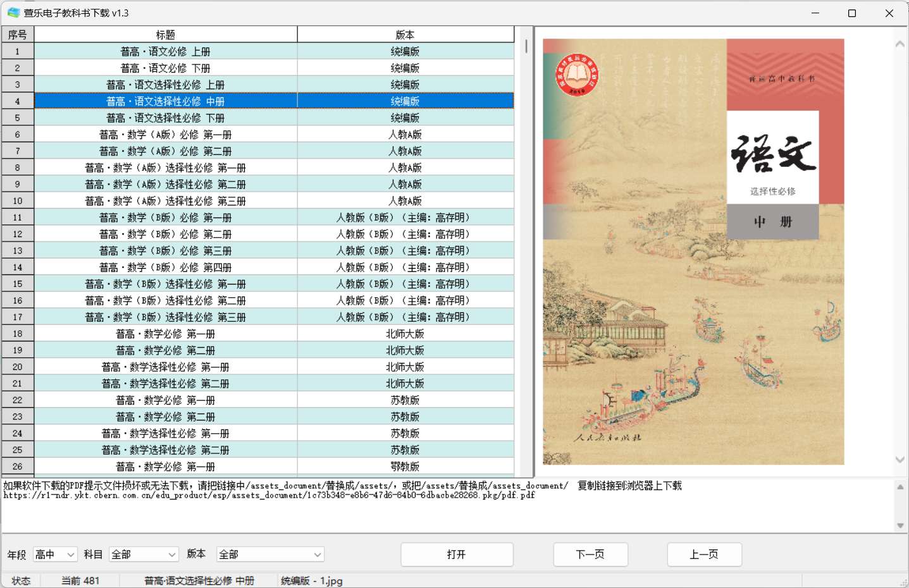
Task: Select row 普高·语文选择性必修 上册
Action: coord(274,85)
